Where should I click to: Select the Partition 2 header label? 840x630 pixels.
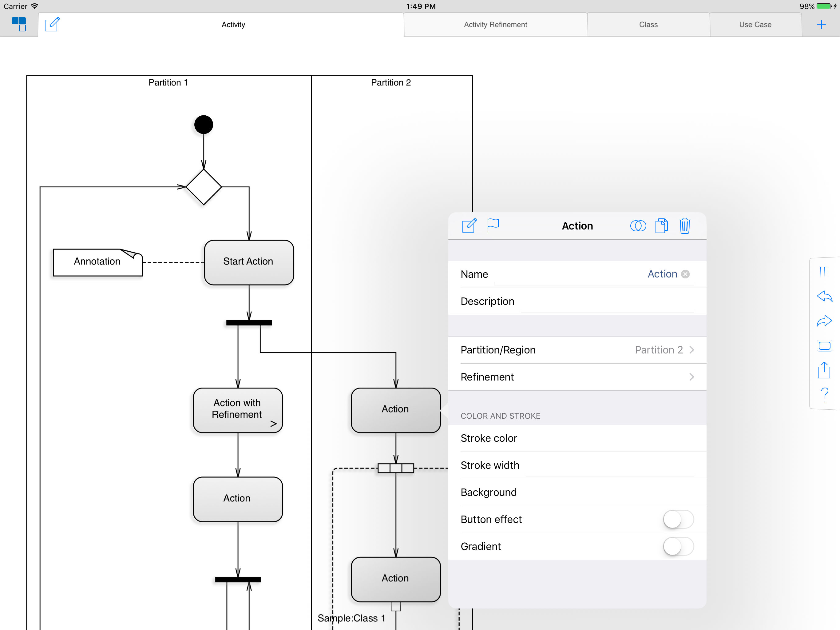coord(391,82)
